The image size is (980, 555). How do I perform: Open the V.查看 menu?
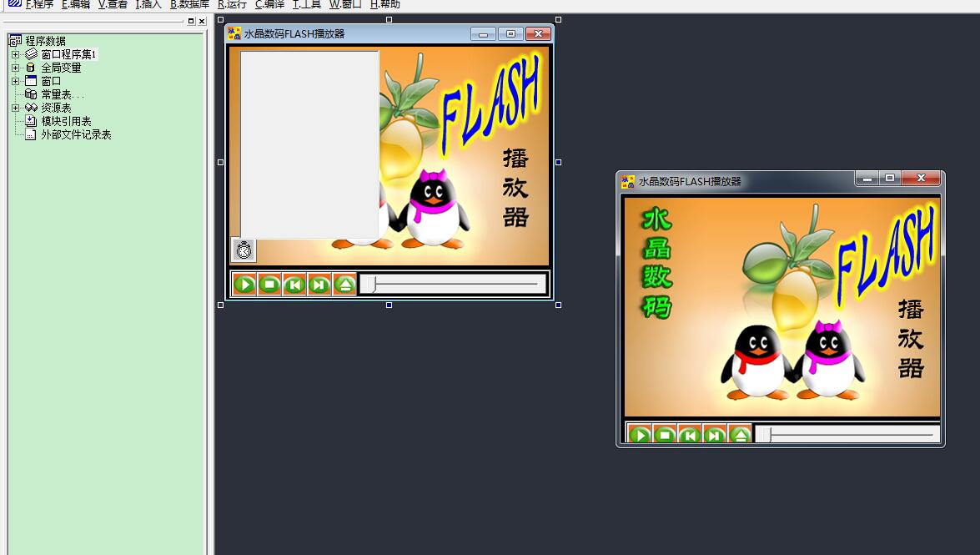coord(113,4)
